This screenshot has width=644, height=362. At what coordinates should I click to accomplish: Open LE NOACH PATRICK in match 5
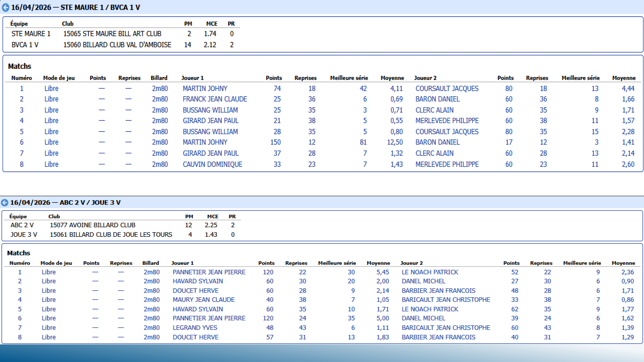point(430,309)
